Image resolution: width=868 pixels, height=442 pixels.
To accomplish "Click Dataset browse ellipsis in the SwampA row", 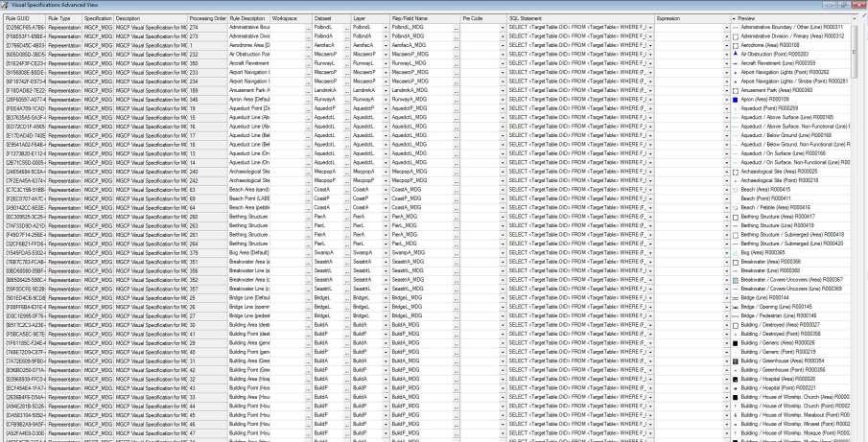I will point(347,253).
